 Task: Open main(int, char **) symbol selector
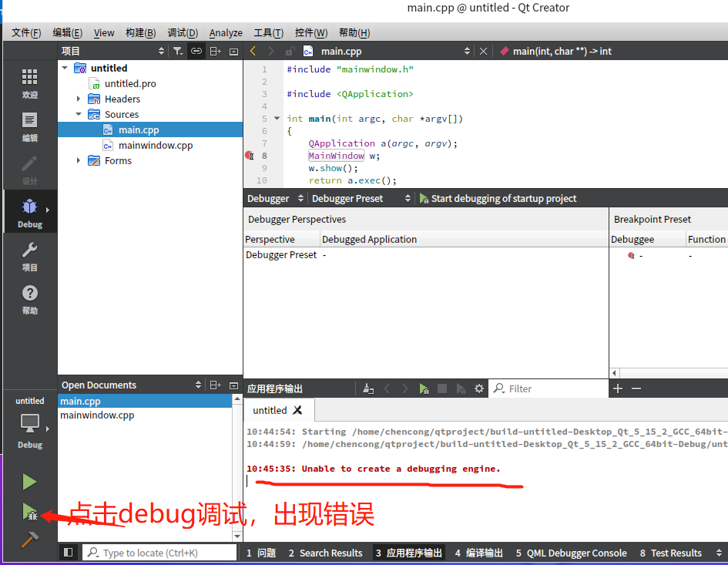pos(555,51)
